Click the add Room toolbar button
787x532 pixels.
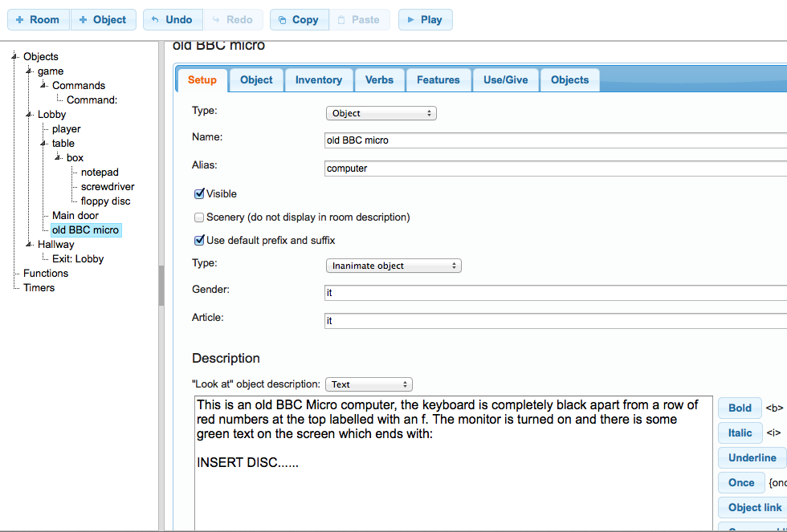click(39, 20)
